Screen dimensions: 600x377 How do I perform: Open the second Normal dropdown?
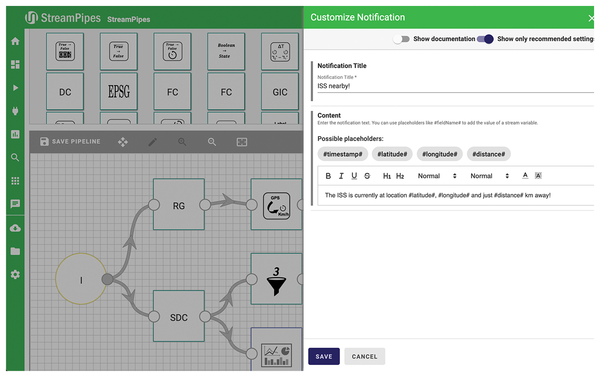coord(489,176)
